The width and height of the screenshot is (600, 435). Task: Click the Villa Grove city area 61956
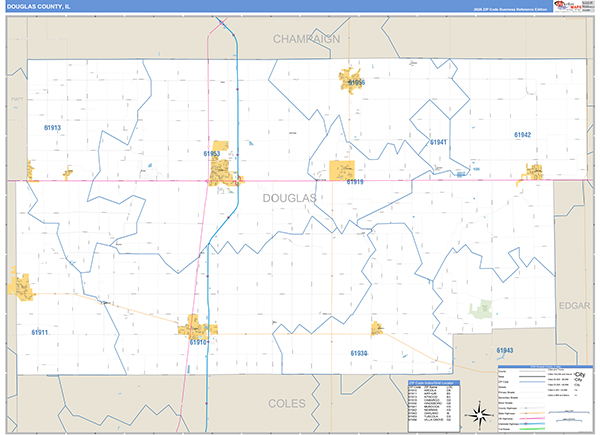pos(350,81)
